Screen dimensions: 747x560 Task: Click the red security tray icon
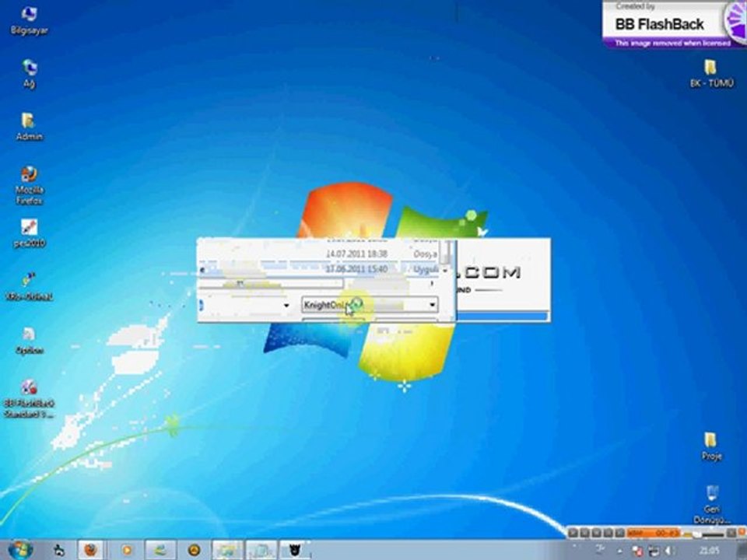pos(637,551)
